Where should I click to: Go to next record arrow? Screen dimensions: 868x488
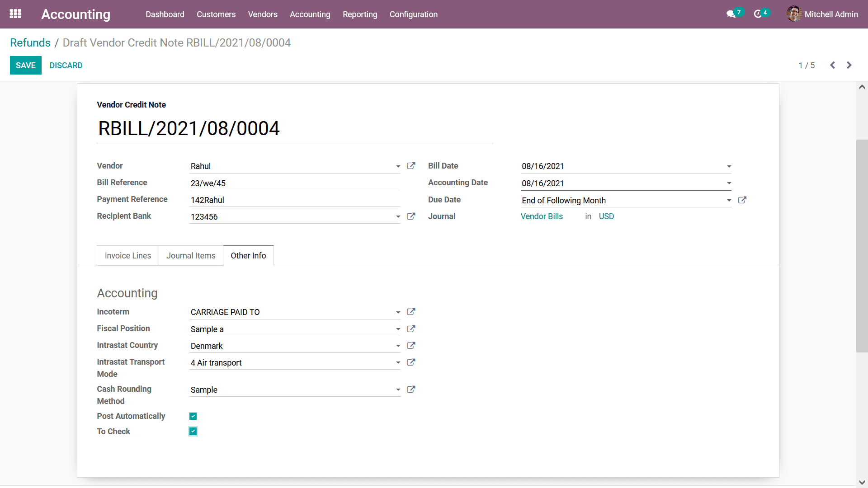pyautogui.click(x=849, y=65)
